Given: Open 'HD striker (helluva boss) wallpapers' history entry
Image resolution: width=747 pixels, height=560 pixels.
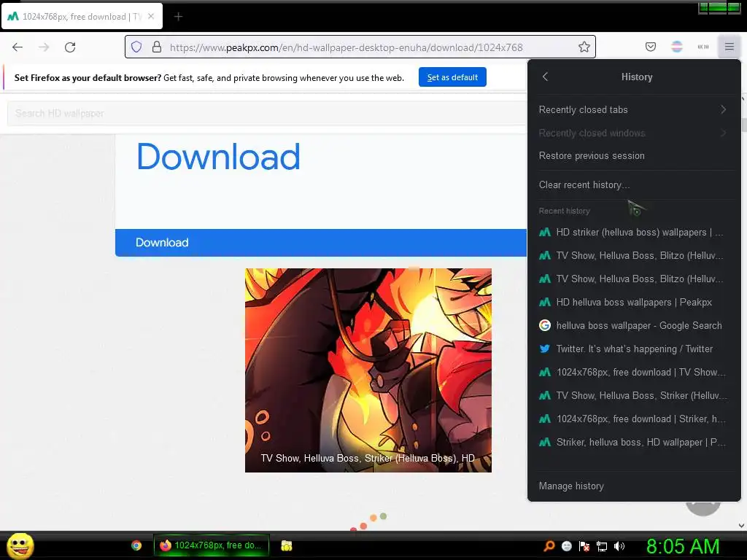Looking at the screenshot, I should [634, 233].
